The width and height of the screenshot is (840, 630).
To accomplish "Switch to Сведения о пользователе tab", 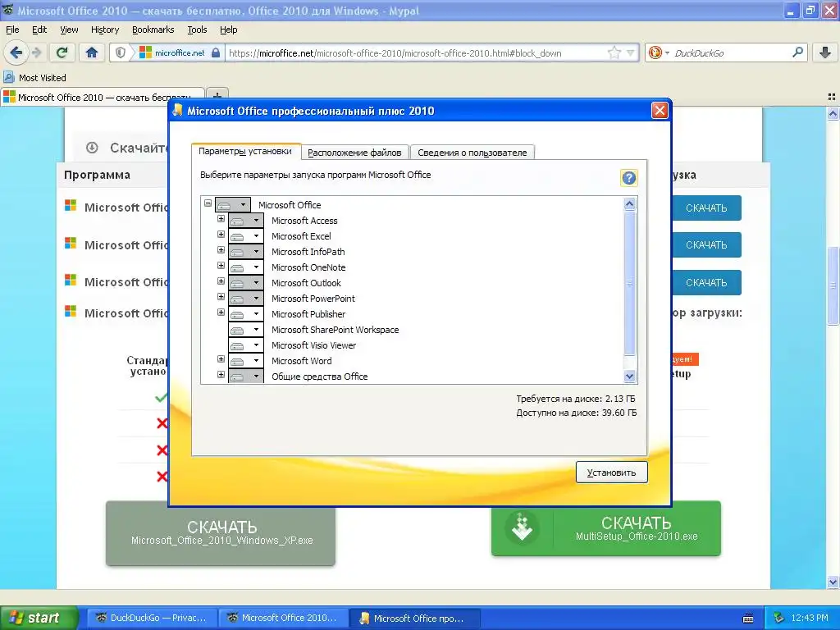I will 472,153.
